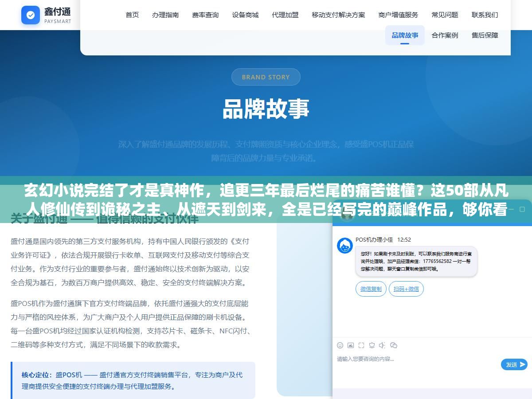Select 代理加盟 in top navigation
The image size is (532, 399).
285,15
